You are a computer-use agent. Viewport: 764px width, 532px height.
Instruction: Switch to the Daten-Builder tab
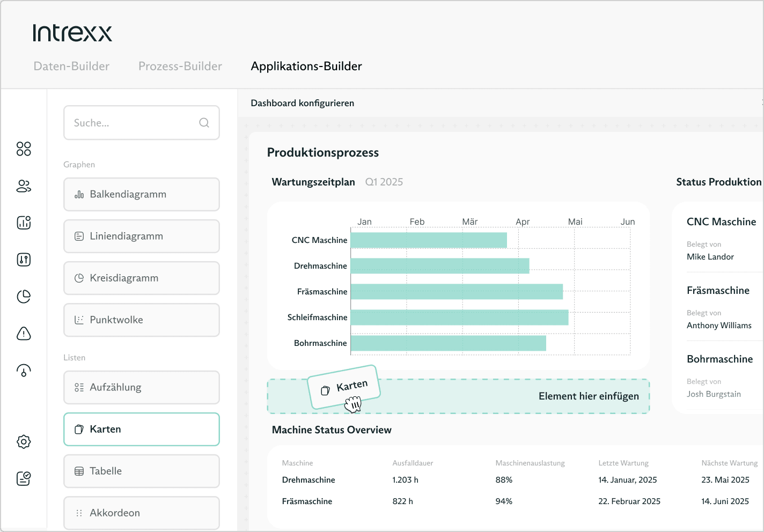(71, 66)
